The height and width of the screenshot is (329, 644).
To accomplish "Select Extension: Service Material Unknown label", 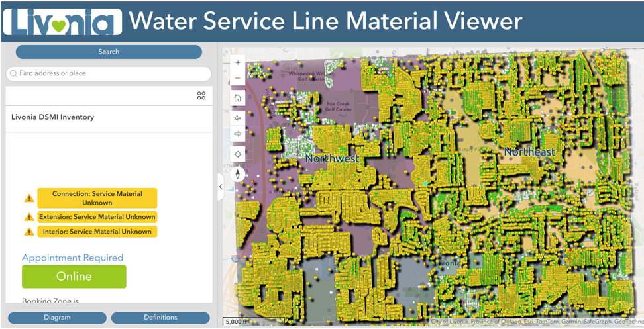I will point(97,217).
